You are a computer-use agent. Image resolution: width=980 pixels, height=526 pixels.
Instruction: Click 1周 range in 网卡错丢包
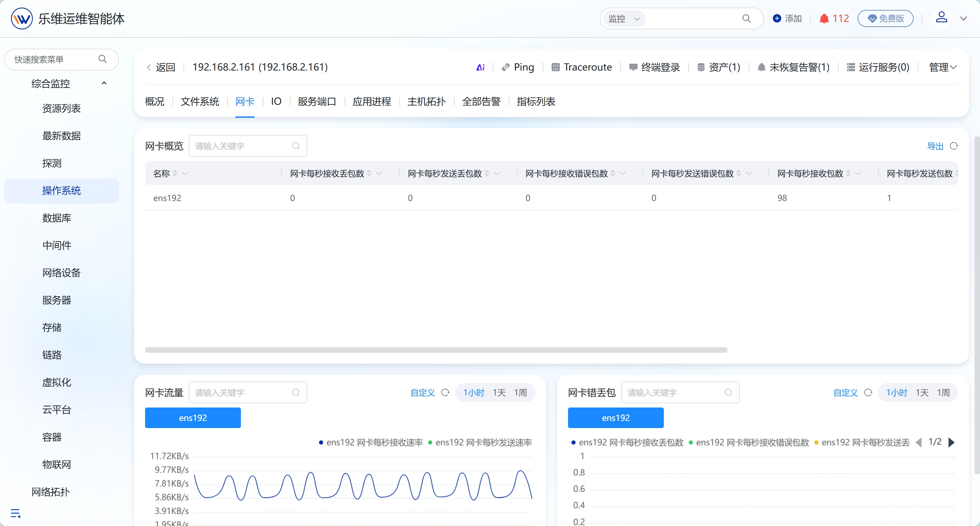[943, 392]
